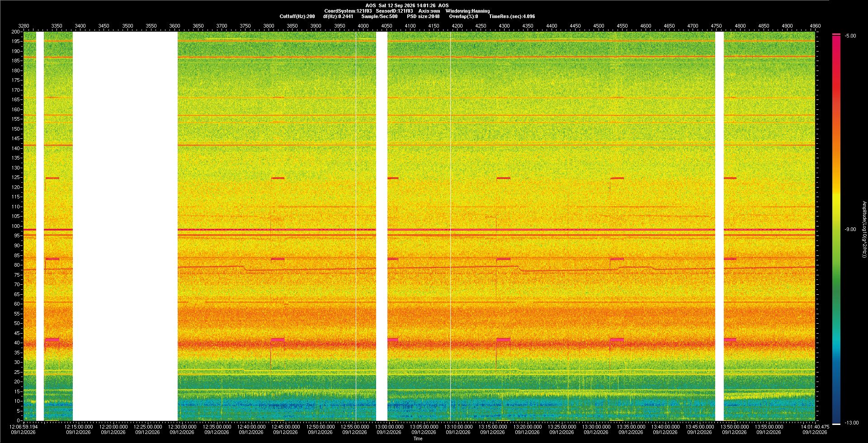
Task: Click the 13:00:00.000 time axis label
Action: coord(390,427)
